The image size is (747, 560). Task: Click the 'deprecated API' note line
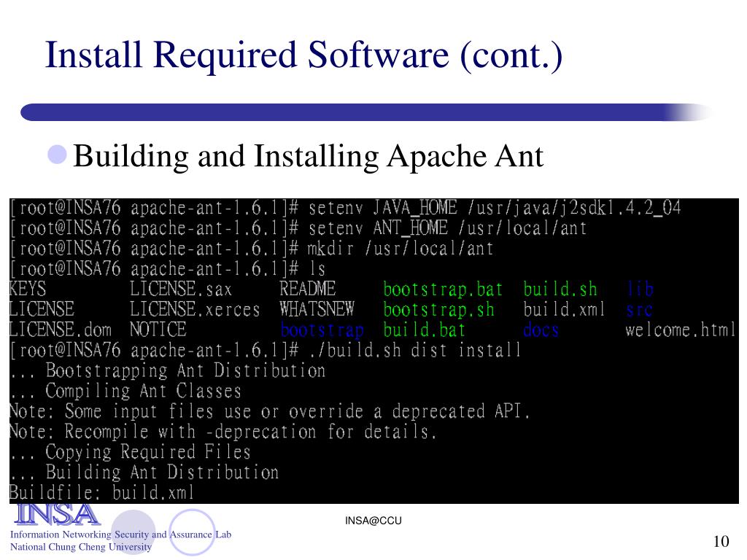click(270, 411)
